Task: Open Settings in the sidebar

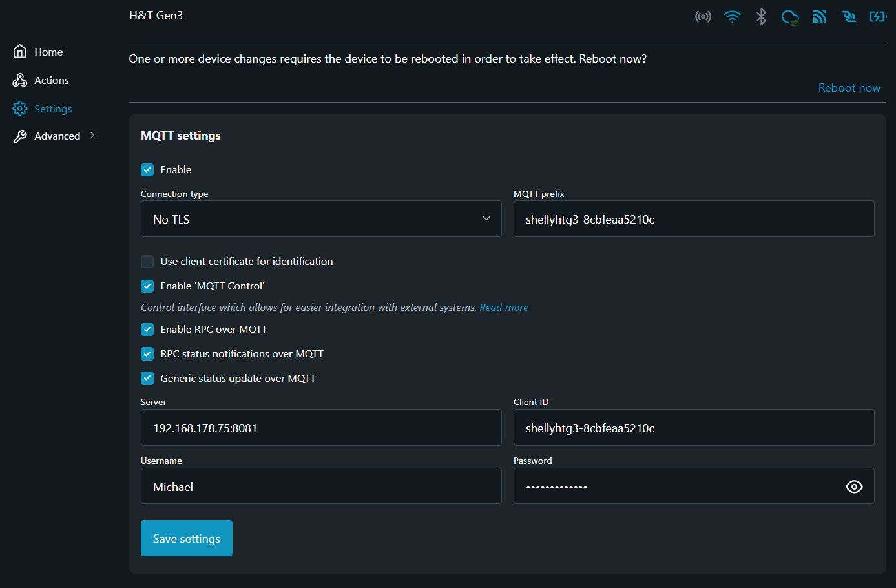Action: tap(52, 109)
